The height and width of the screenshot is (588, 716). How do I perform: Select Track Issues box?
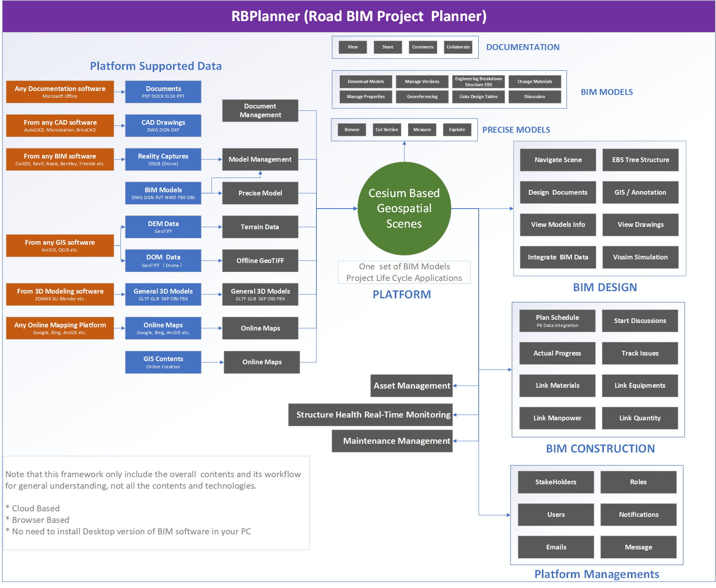pyautogui.click(x=640, y=353)
